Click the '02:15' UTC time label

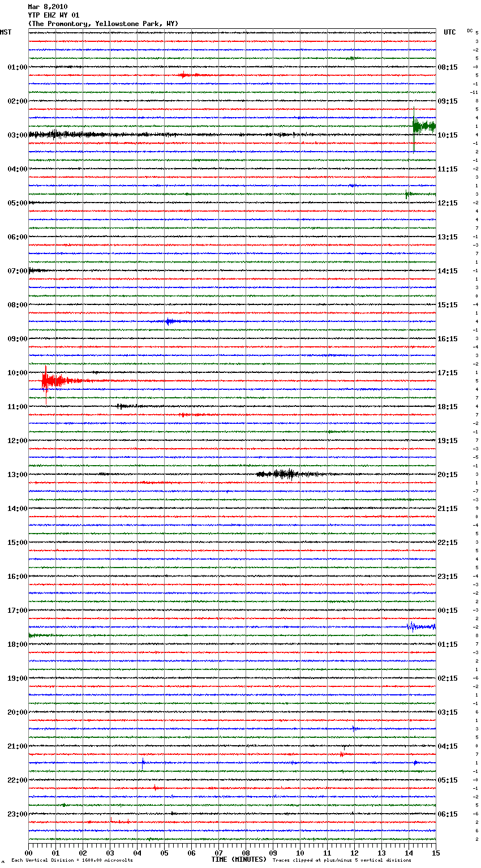tap(448, 678)
